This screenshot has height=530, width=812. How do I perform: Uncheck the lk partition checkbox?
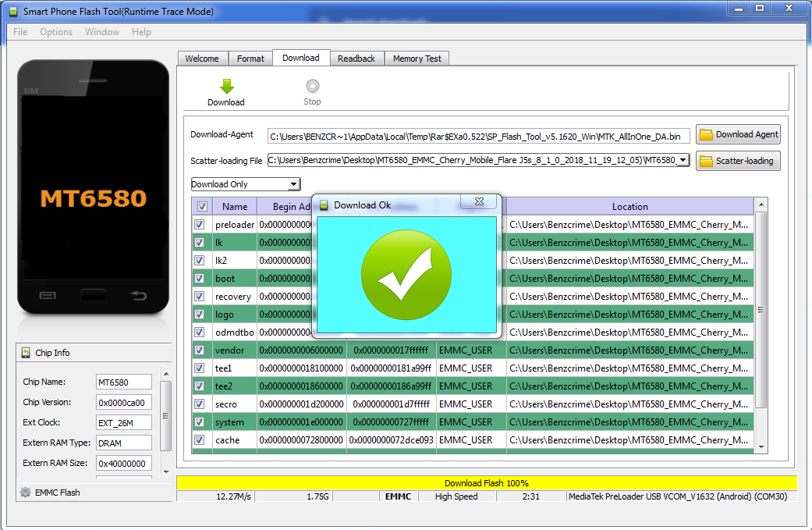point(200,243)
